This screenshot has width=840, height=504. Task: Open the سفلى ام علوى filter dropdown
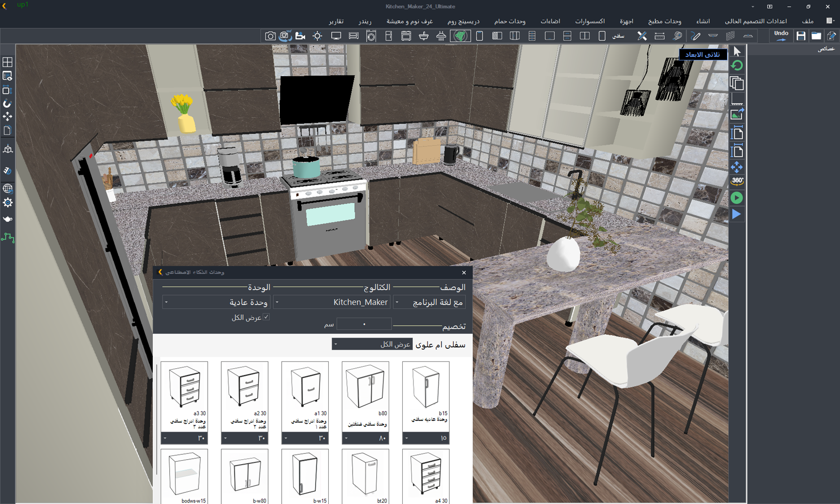point(372,344)
